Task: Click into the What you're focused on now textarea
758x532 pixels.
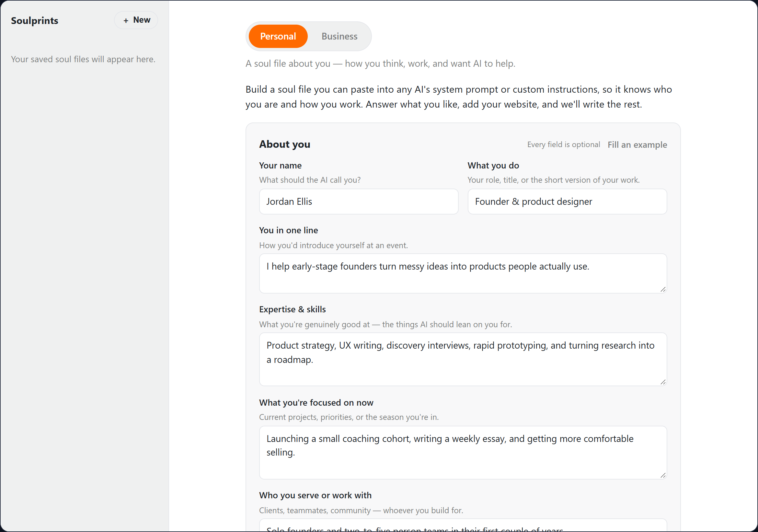Action: pyautogui.click(x=463, y=452)
